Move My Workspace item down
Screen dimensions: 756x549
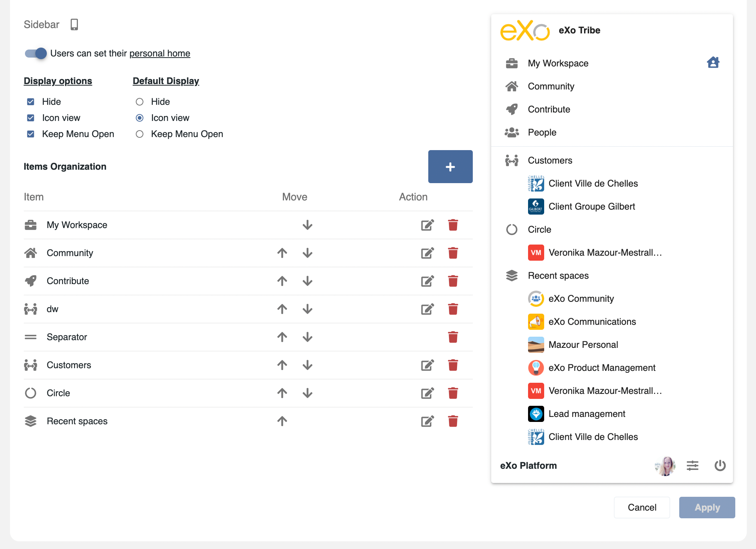[307, 225]
